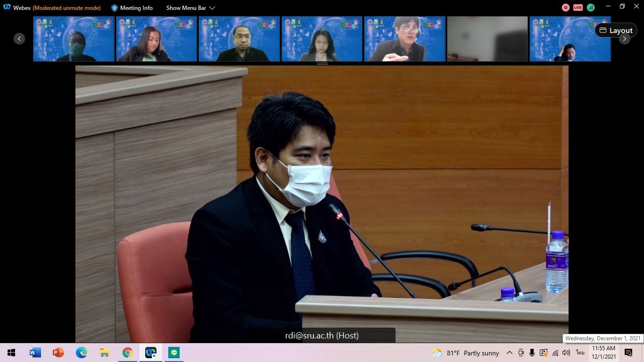644x362 pixels.
Task: Open the LINE app from taskbar
Action: (x=174, y=353)
